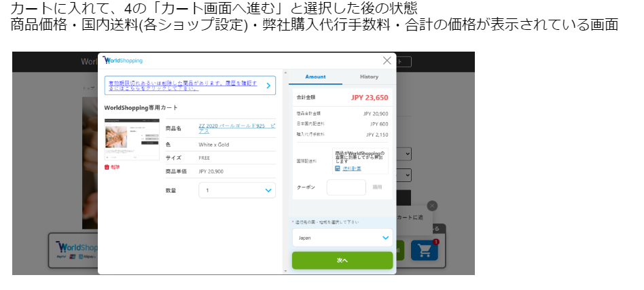The image size is (644, 290).
Task: Click the White x Gold color value
Action: click(214, 145)
